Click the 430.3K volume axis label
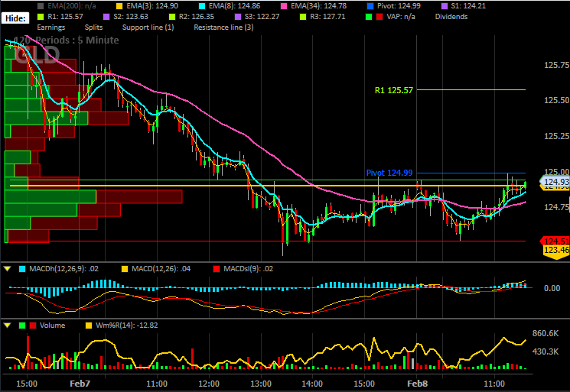The width and height of the screenshot is (570, 392). point(546,352)
